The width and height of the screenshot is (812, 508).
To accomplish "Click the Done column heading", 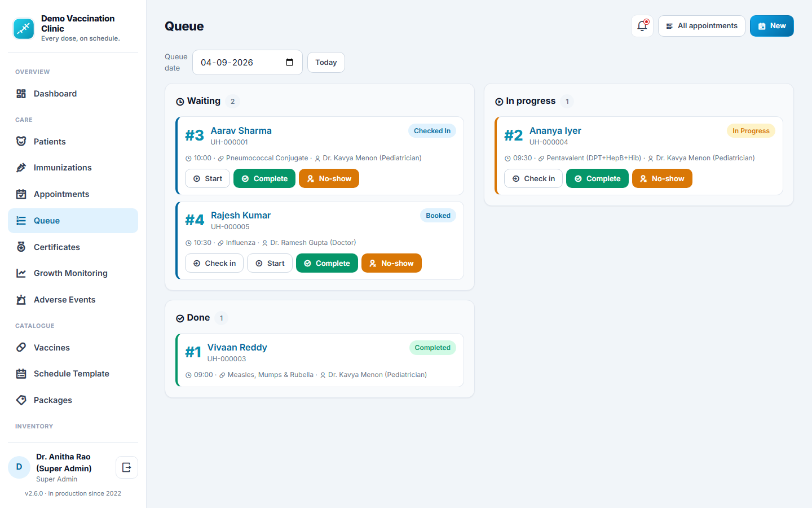I will (198, 318).
